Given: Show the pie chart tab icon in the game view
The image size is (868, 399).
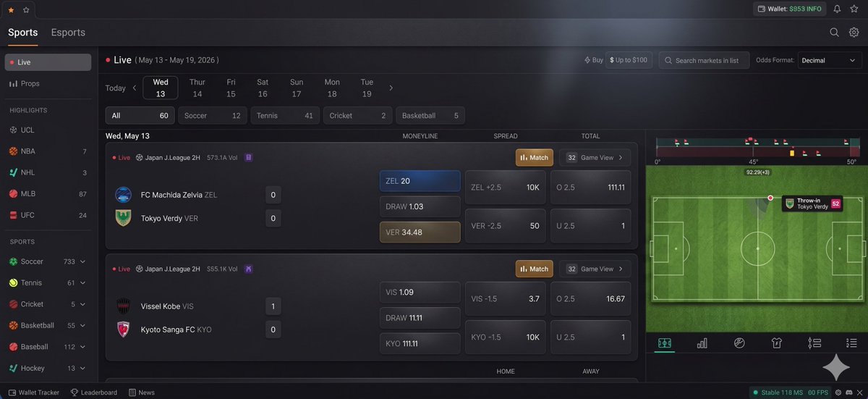Looking at the screenshot, I should pyautogui.click(x=739, y=343).
